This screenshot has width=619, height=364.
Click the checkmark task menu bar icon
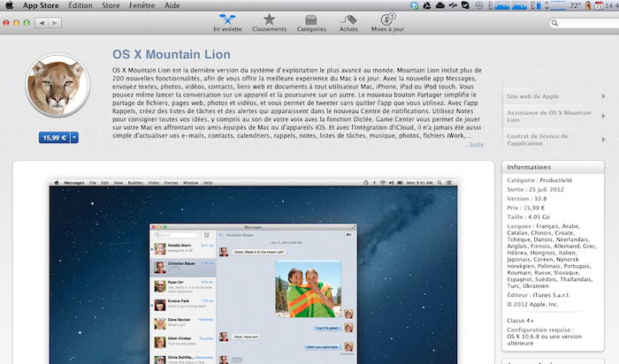pos(465,5)
